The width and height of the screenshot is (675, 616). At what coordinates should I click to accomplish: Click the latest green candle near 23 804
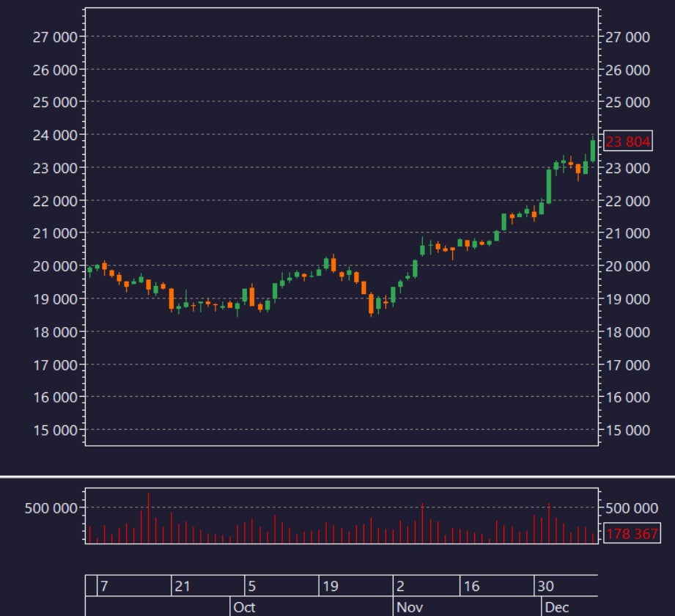pos(593,151)
